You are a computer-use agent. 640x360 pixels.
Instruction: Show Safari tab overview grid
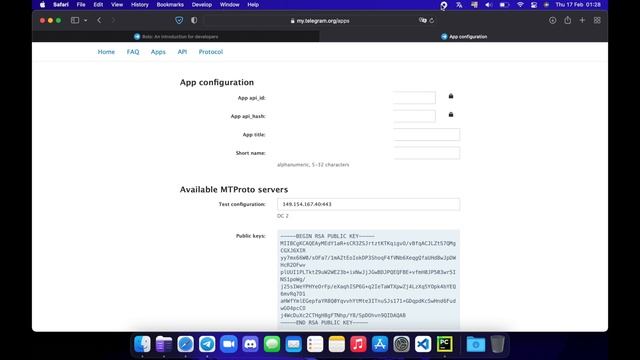597,20
